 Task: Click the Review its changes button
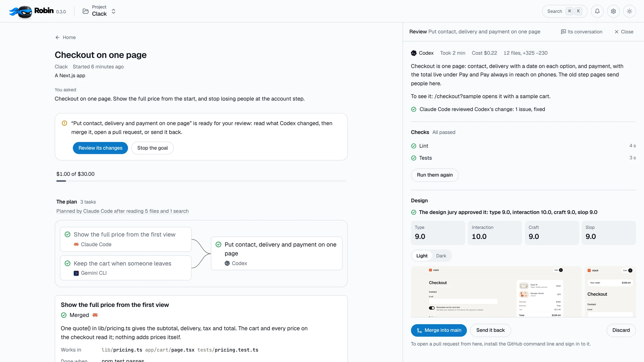(100, 148)
